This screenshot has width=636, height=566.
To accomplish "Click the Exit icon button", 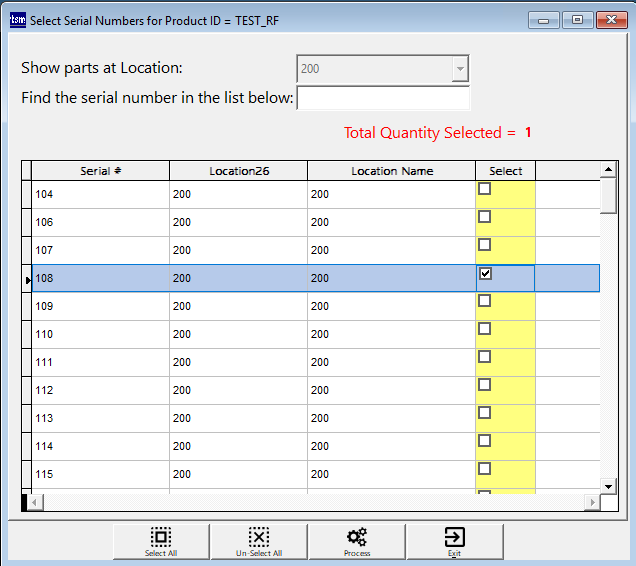I will point(454,541).
